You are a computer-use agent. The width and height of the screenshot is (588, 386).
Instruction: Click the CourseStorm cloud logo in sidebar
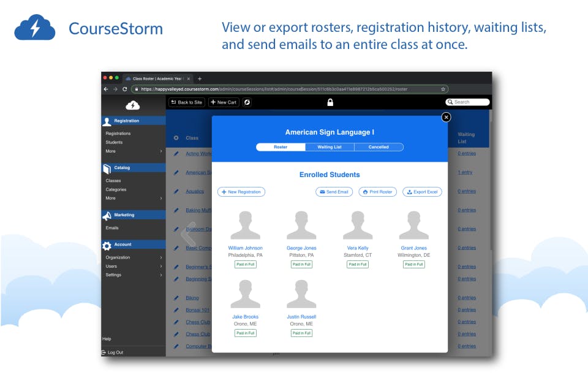(133, 105)
